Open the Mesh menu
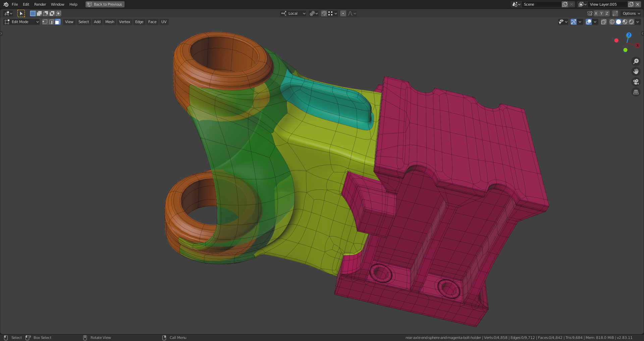644x341 pixels. (110, 22)
